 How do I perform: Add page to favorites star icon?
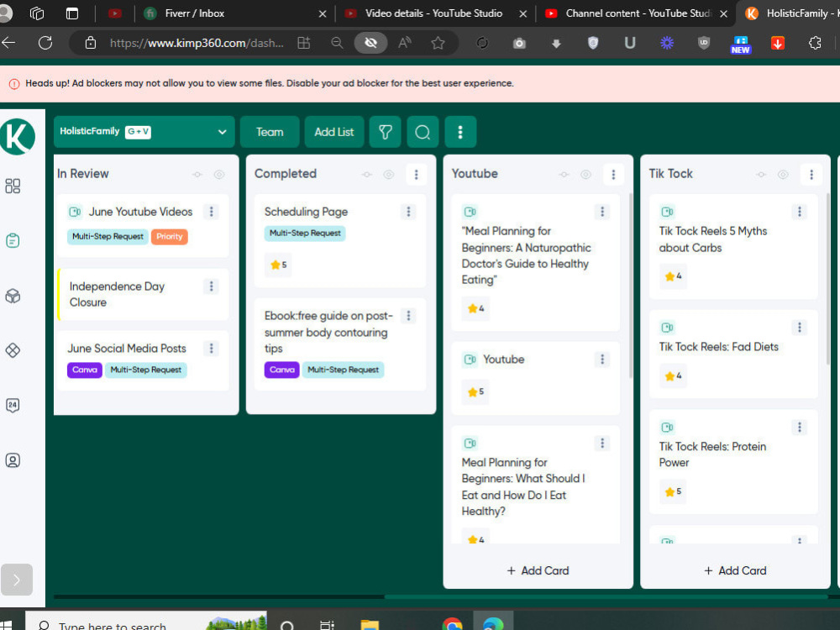pyautogui.click(x=438, y=43)
